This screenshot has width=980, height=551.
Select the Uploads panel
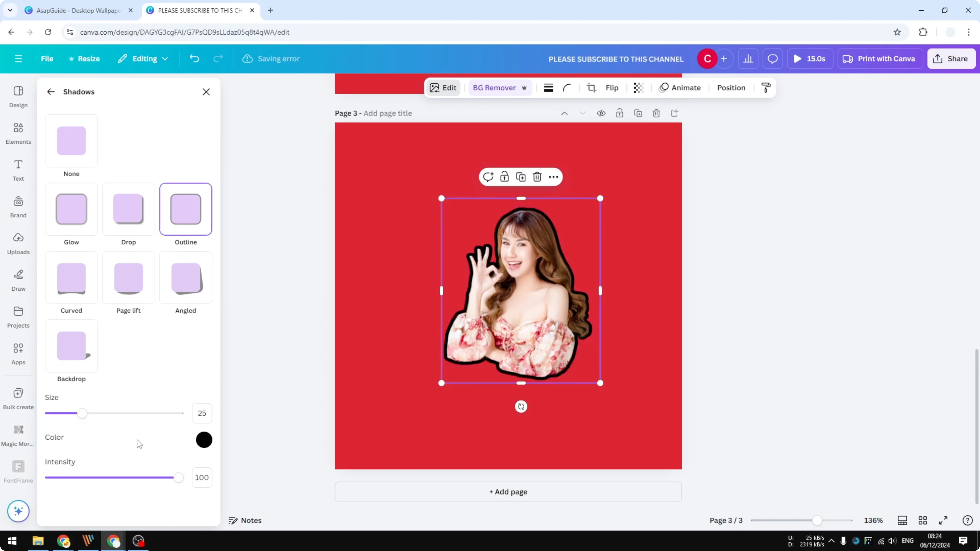[x=18, y=243]
